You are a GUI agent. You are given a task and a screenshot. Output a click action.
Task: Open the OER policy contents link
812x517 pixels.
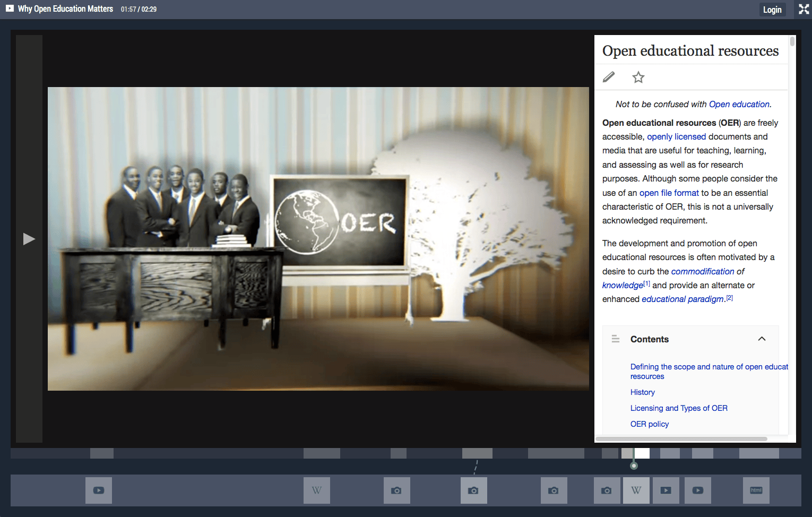(649, 424)
